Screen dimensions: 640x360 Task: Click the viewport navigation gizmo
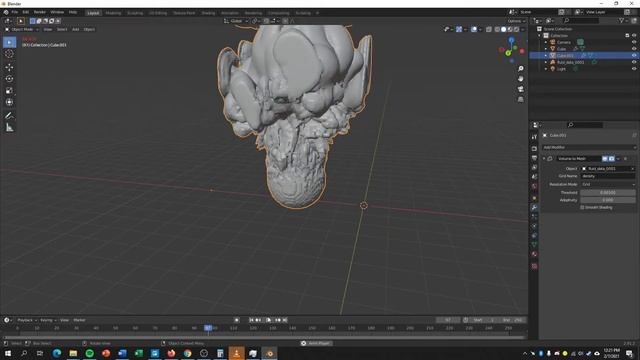[511, 50]
